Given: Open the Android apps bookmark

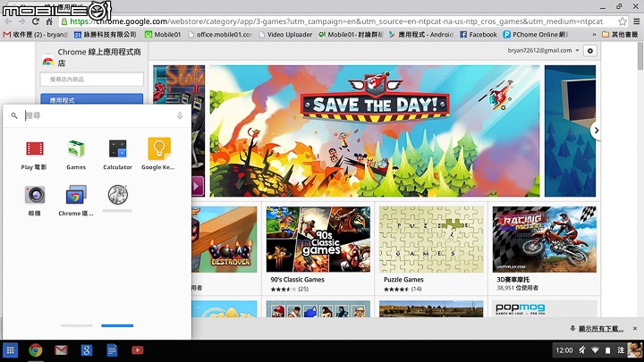Looking at the screenshot, I should 421,35.
